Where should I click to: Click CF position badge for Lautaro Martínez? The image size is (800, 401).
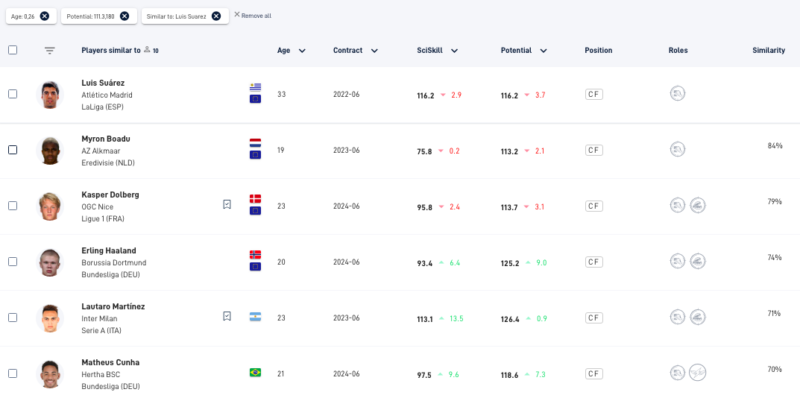594,318
